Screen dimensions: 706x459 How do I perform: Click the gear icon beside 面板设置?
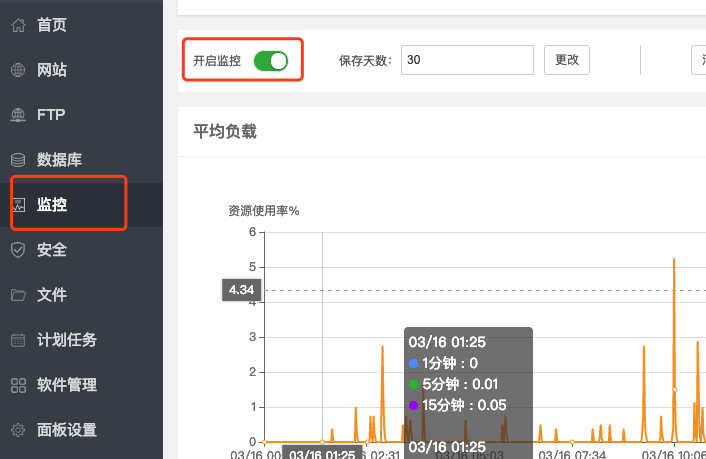(18, 430)
